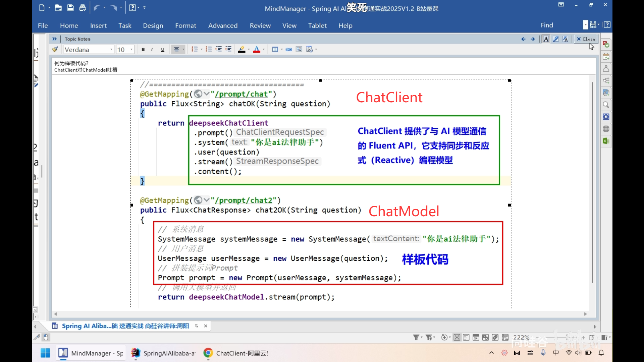The image size is (644, 362).
Task: Increase indent of notes text
Action: click(228, 50)
